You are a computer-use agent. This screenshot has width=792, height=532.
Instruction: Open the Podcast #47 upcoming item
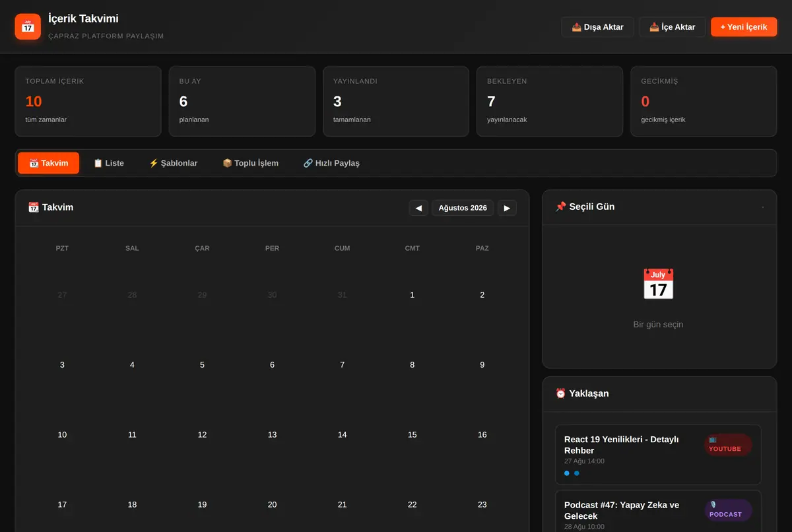(658, 511)
